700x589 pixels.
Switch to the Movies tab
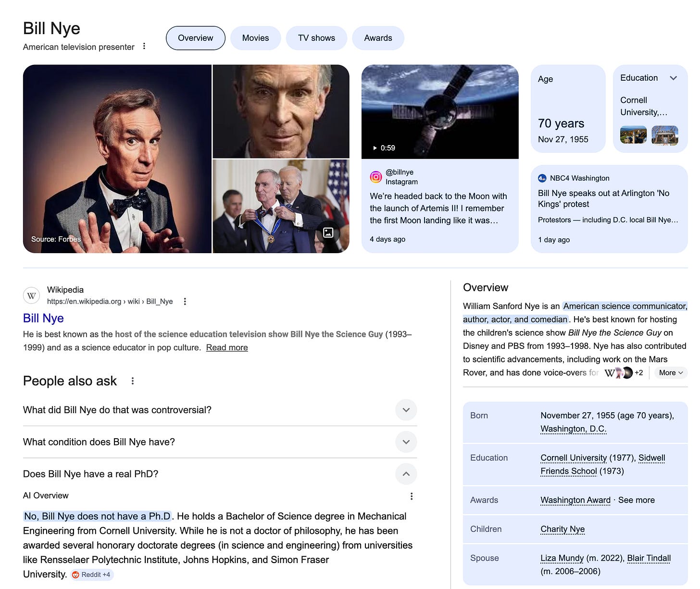[255, 38]
